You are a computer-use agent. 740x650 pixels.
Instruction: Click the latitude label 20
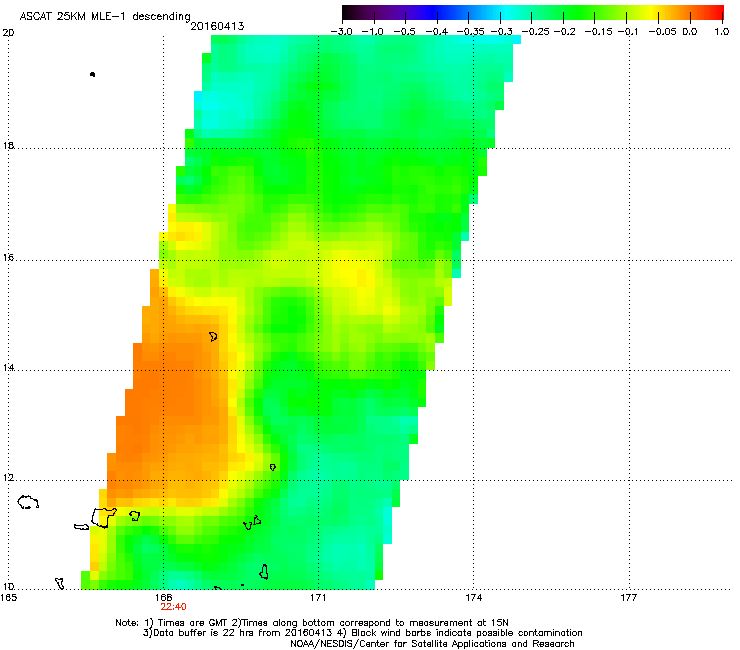point(8,33)
